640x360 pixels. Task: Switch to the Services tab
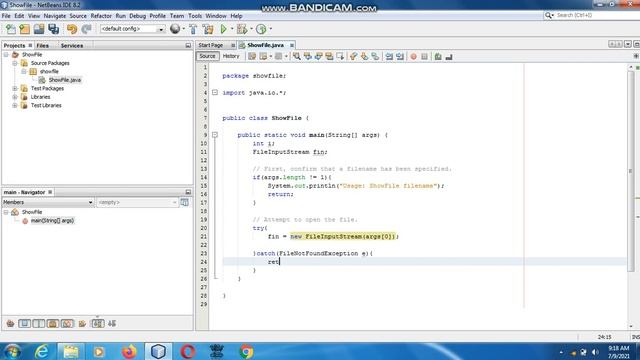tap(72, 45)
